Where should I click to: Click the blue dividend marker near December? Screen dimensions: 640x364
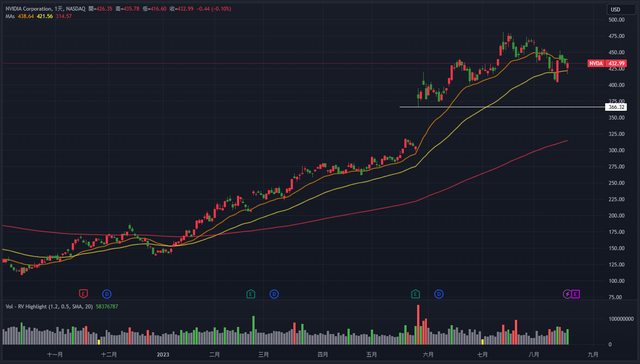[x=107, y=294]
